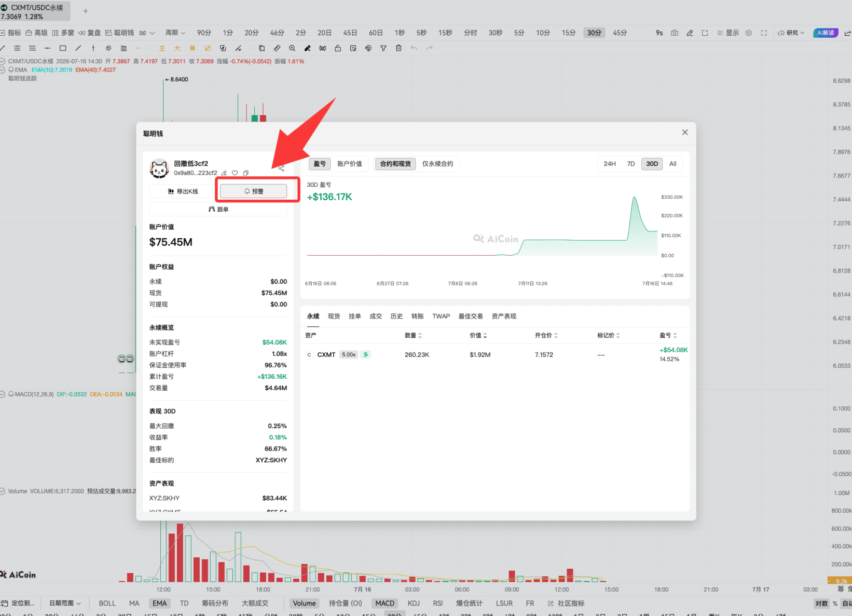
Task: Choose the 24H time range
Action: pyautogui.click(x=610, y=164)
